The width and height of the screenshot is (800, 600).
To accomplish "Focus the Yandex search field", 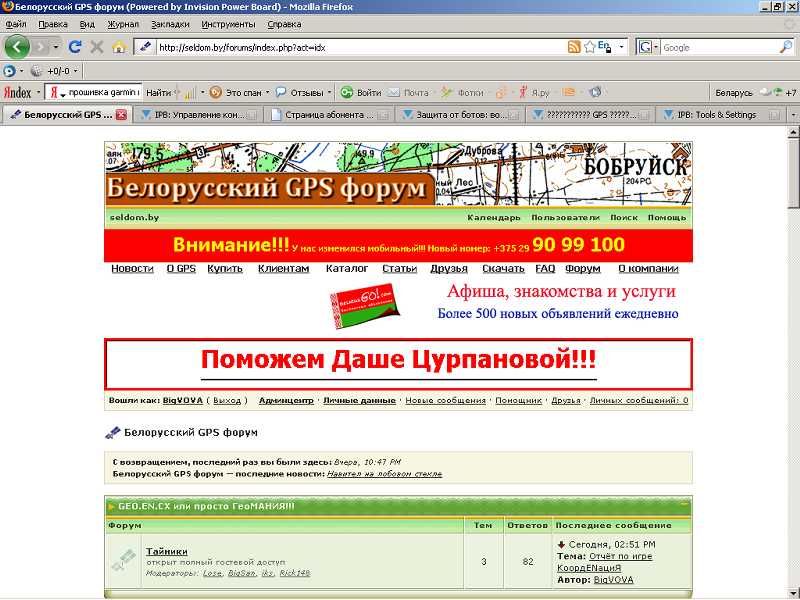I will click(x=104, y=92).
